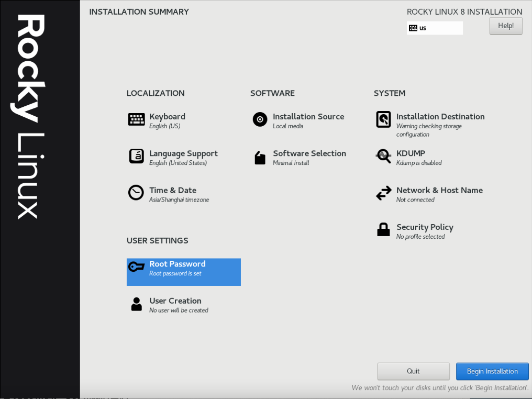Click the KDUMP magnifier icon
The height and width of the screenshot is (399, 532).
point(383,156)
